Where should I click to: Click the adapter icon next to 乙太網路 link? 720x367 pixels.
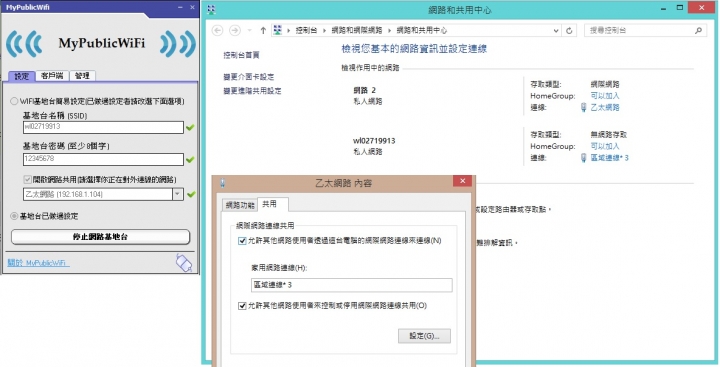(584, 107)
